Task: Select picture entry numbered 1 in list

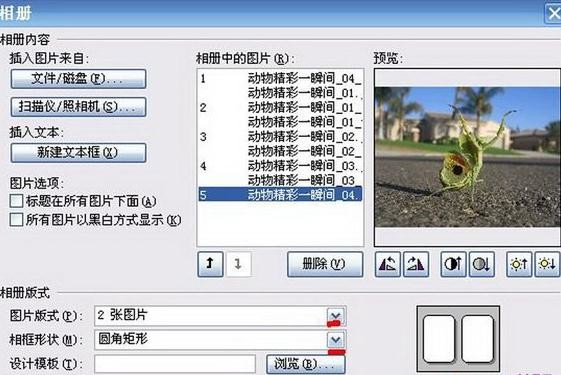Action: [x=280, y=78]
